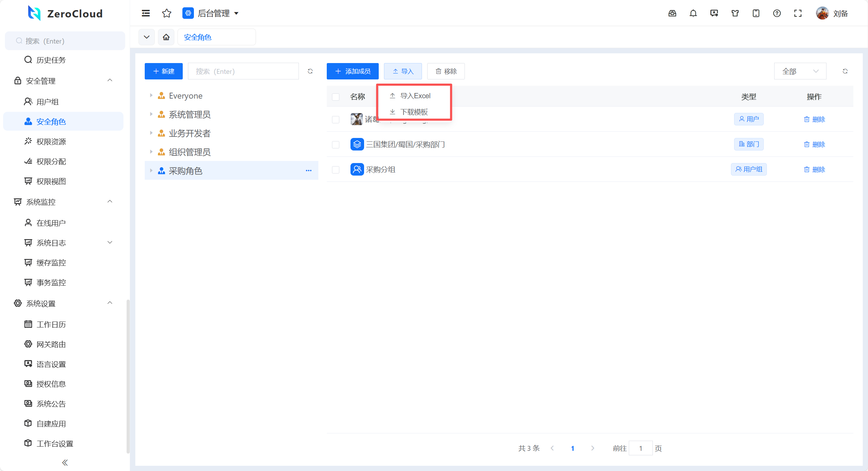This screenshot has height=471, width=868.
Task: Click the page jump number field
Action: (x=640, y=448)
